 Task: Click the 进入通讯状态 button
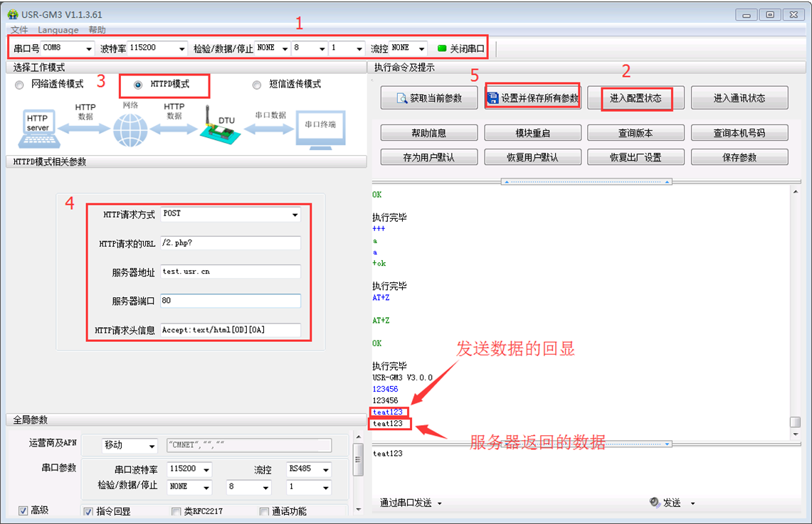pyautogui.click(x=739, y=98)
